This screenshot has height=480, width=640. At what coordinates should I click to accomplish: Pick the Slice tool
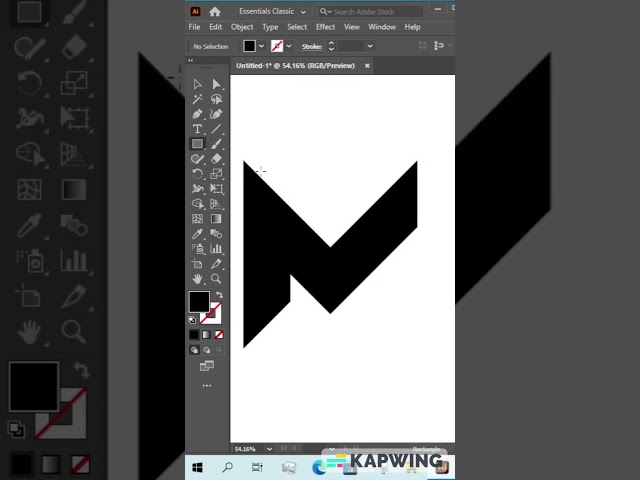[216, 264]
